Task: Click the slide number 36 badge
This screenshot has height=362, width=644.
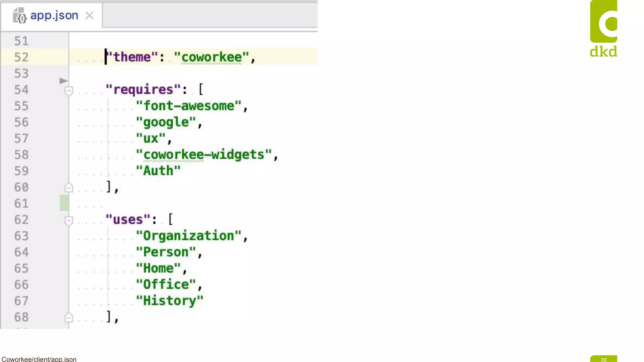Action: tap(603, 359)
